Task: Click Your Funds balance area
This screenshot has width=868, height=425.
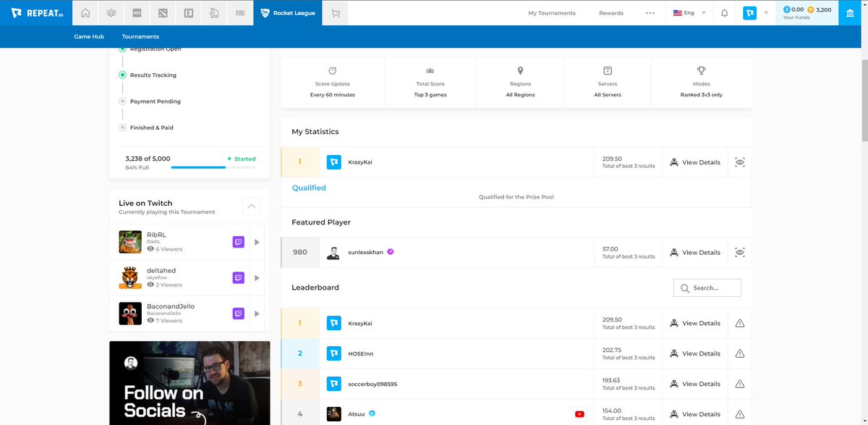Action: tap(807, 13)
